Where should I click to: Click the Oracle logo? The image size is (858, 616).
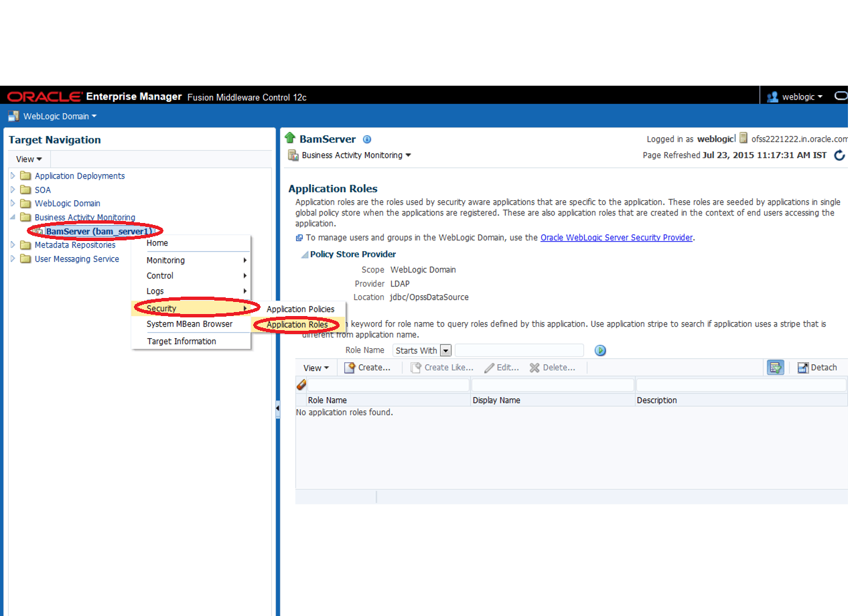[45, 97]
